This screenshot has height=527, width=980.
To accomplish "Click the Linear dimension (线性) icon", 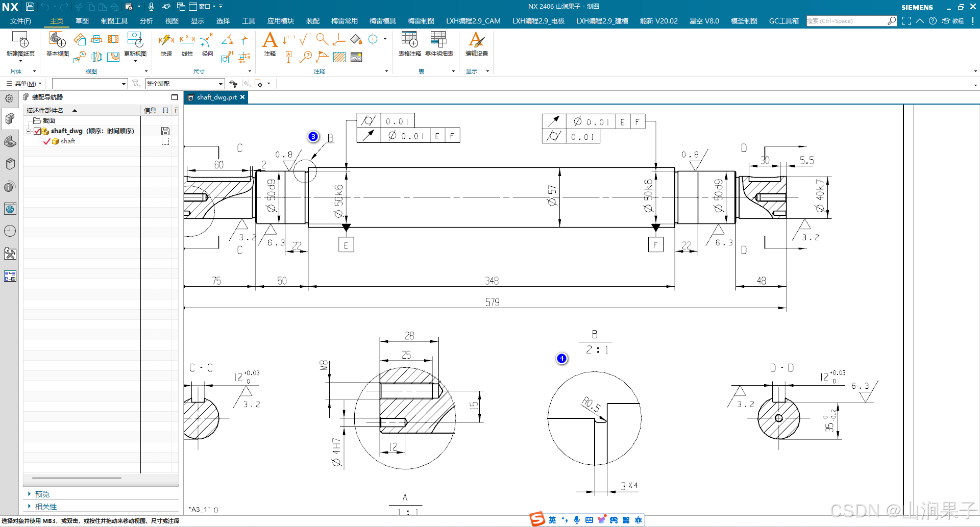I will pyautogui.click(x=187, y=40).
